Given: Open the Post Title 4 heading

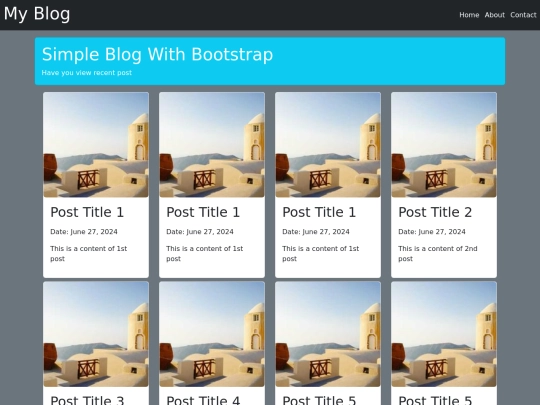Looking at the screenshot, I should coord(203,400).
